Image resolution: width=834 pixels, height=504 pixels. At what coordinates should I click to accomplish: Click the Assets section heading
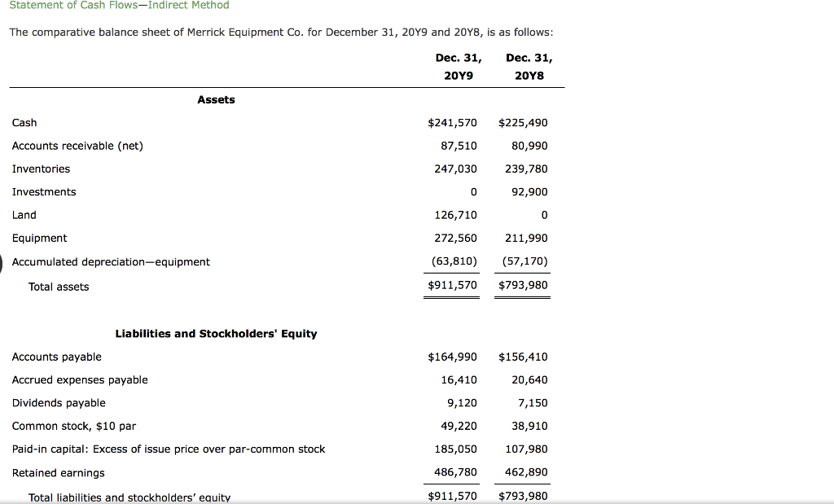click(216, 100)
